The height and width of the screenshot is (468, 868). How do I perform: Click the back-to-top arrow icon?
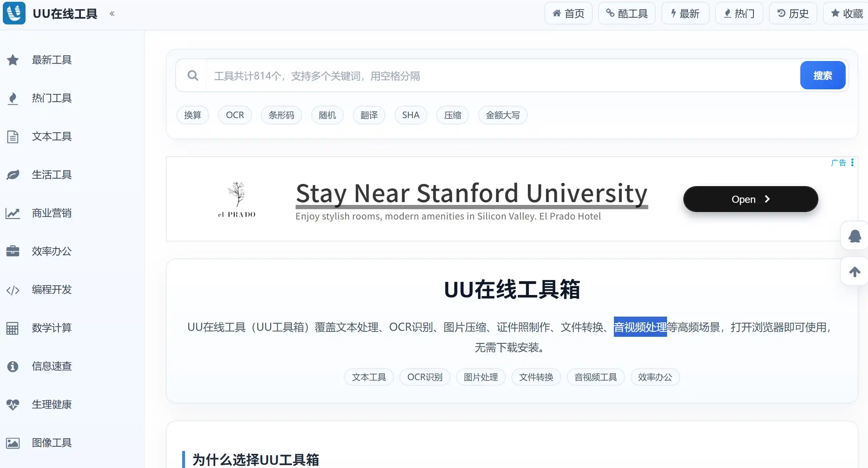coord(855,272)
